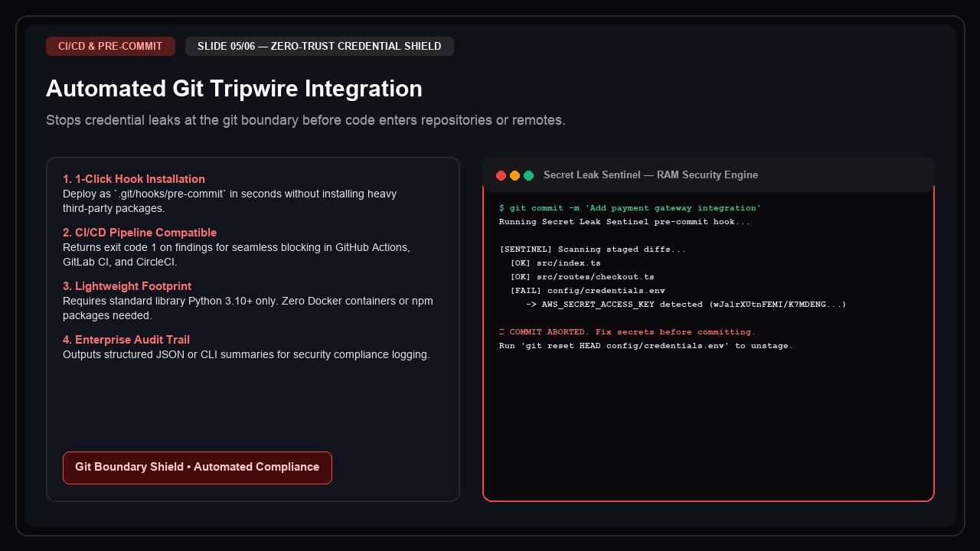This screenshot has height=551, width=980.
Task: Click the Git Boundary Shield • Automated Compliance button
Action: coord(198,468)
